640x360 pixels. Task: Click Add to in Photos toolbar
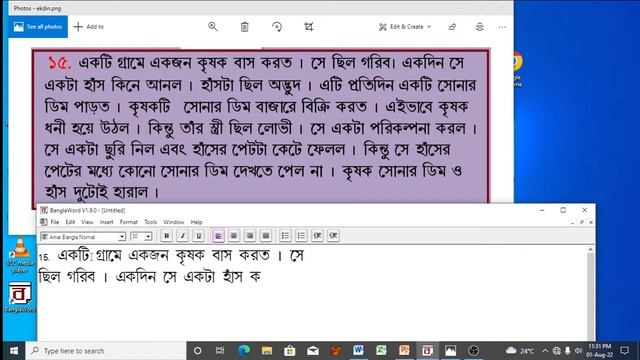89,27
